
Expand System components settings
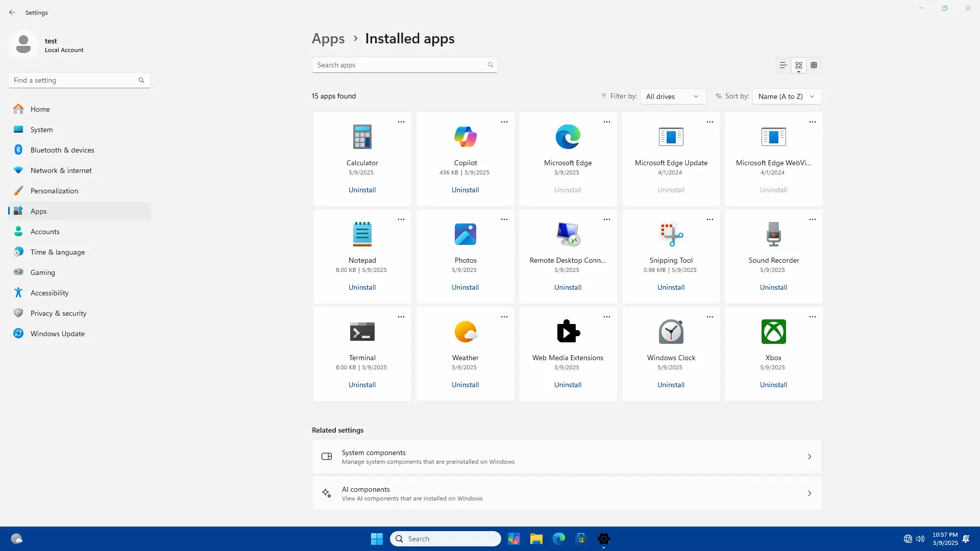[567, 457]
